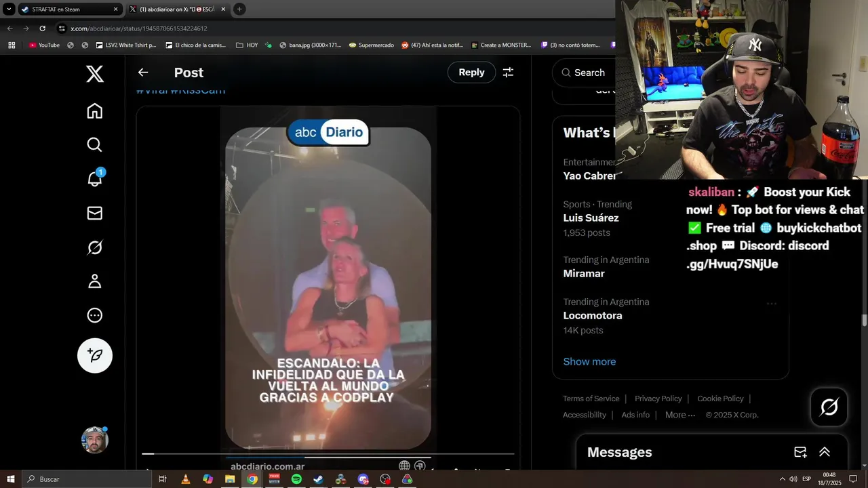Show hidden system tray icons
This screenshot has height=488, width=868.
click(x=782, y=479)
